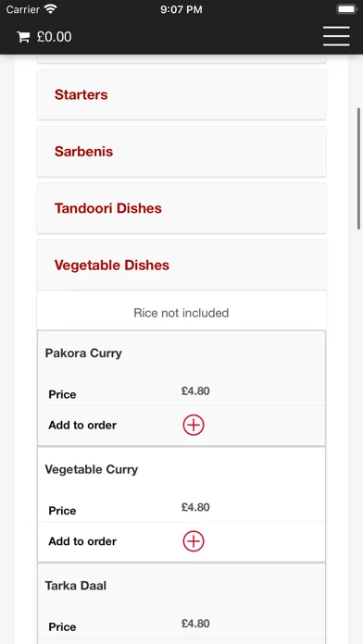Tap the battery indicator icon
This screenshot has width=363, height=644.
tap(346, 9)
